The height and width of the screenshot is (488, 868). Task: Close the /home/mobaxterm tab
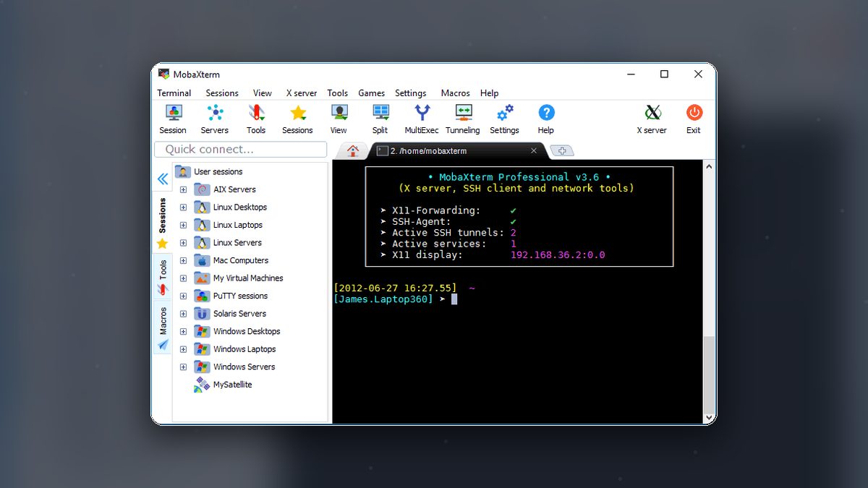(534, 151)
